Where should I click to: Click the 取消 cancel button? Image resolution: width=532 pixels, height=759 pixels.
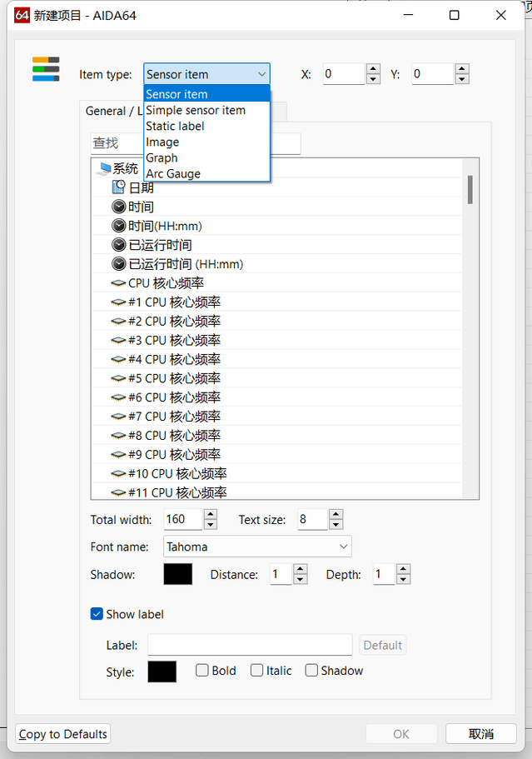(x=480, y=734)
